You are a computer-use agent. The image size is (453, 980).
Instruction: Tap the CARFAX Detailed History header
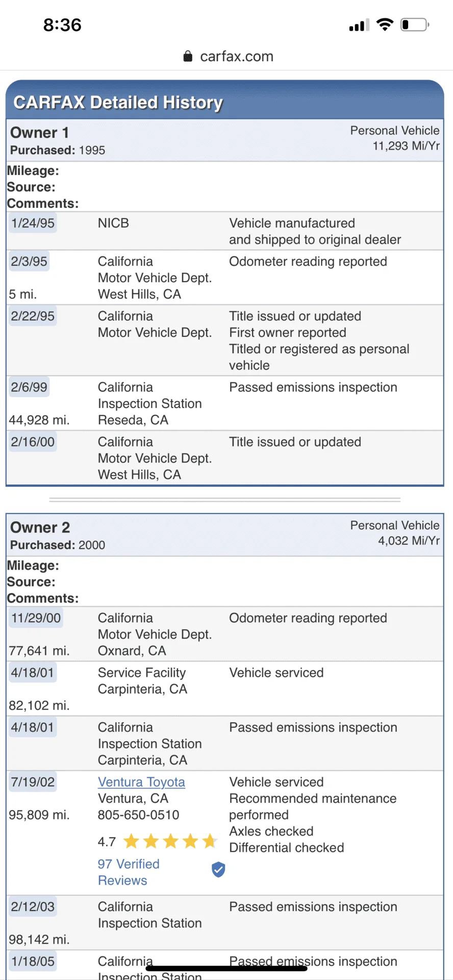(118, 103)
